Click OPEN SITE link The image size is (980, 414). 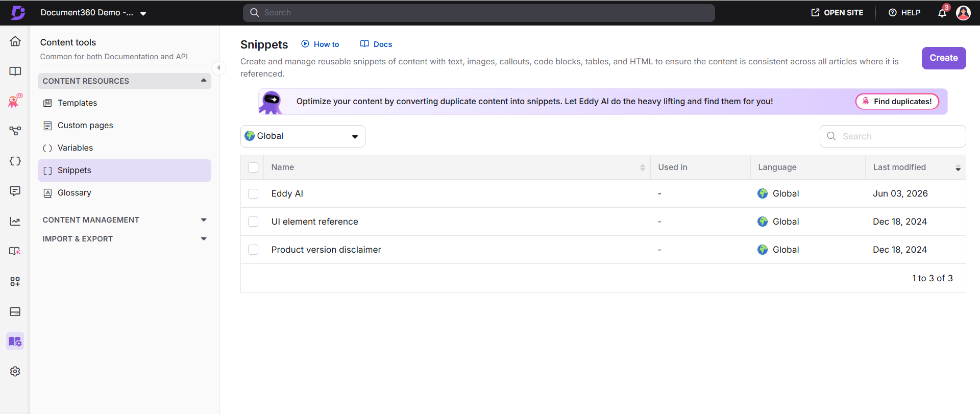click(x=837, y=13)
